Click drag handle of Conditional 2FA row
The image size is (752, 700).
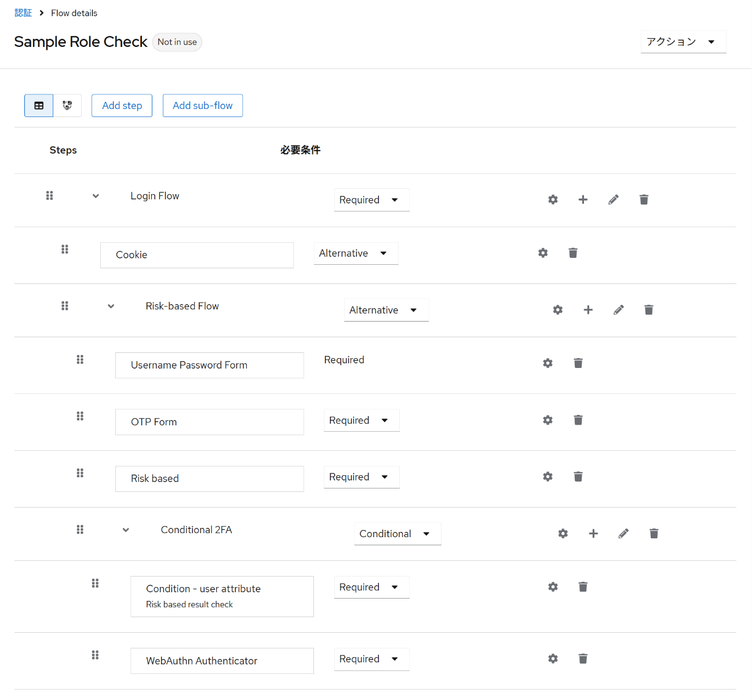coord(80,530)
